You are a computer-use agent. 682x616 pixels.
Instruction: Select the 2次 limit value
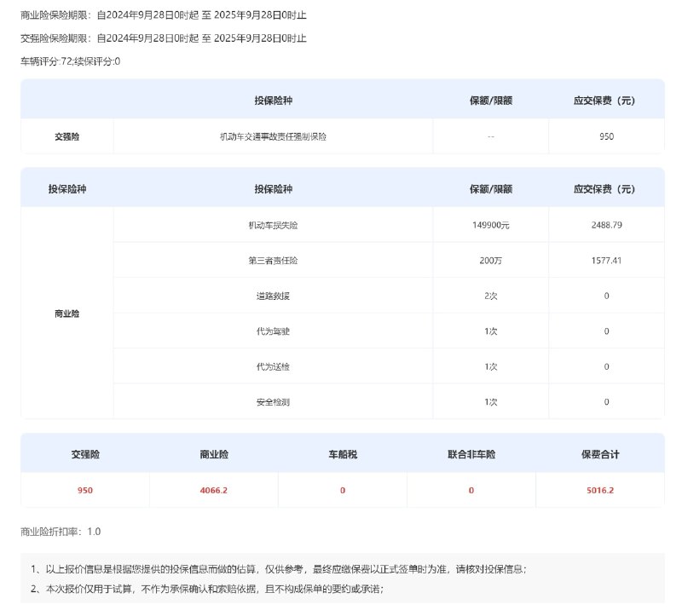point(491,296)
